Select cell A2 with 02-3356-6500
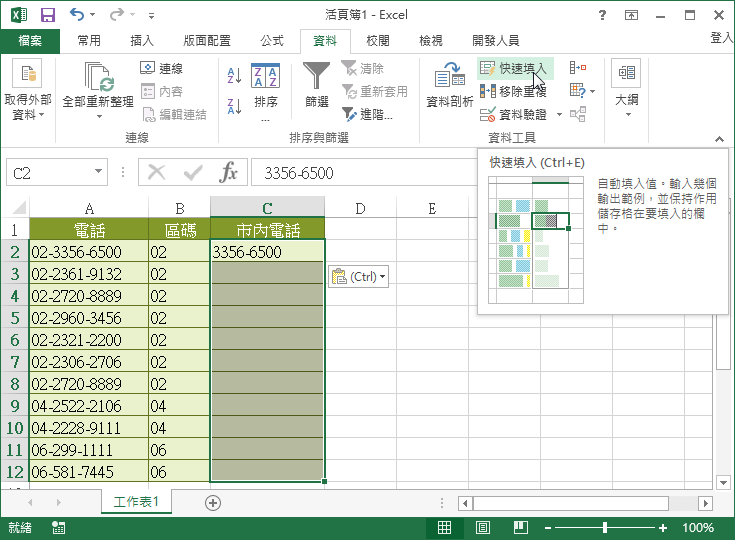Screen dimensions: 735x540 click(89, 252)
